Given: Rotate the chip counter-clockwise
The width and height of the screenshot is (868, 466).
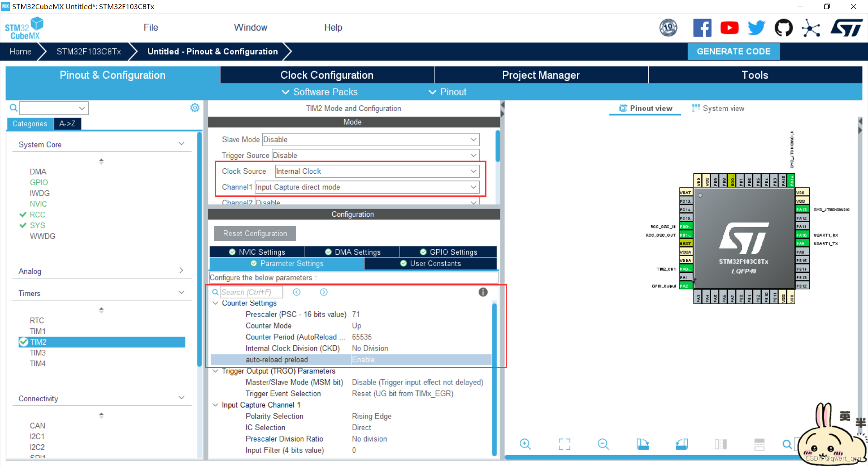Looking at the screenshot, I should 682,444.
